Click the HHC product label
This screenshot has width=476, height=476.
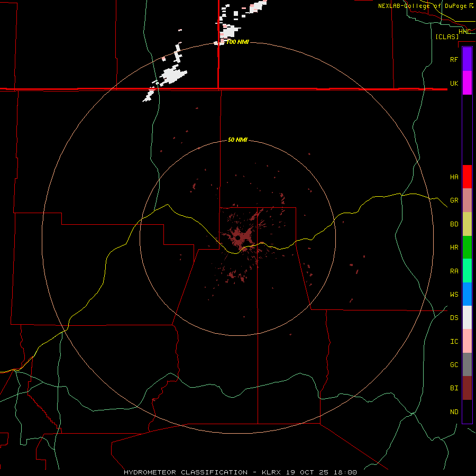point(464,32)
